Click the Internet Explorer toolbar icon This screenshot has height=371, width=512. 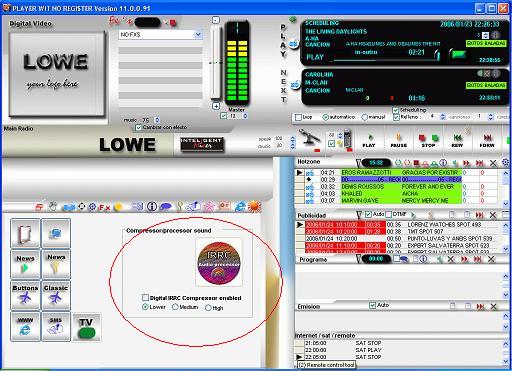pos(240,207)
